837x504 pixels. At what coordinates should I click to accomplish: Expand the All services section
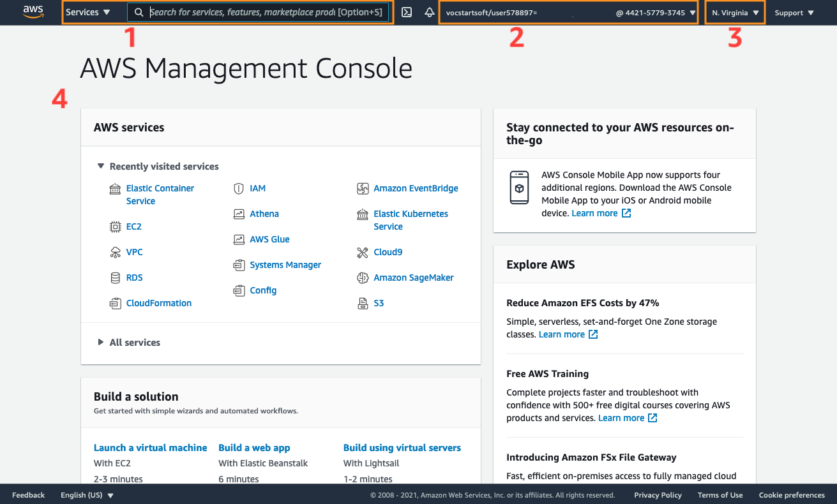pyautogui.click(x=128, y=343)
